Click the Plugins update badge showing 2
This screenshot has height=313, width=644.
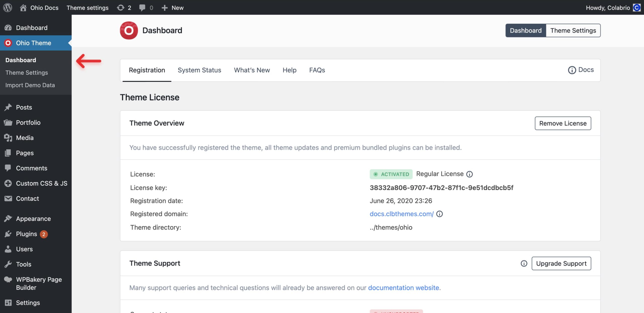(44, 234)
